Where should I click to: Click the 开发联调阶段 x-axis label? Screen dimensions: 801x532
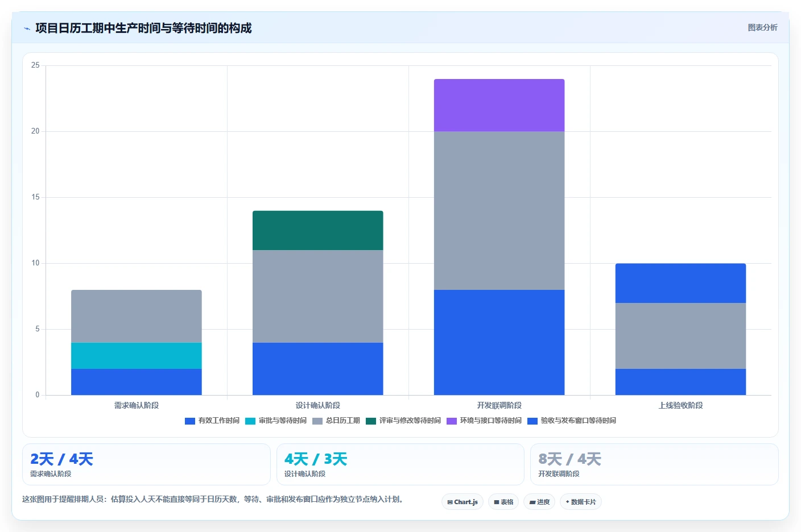click(x=499, y=405)
